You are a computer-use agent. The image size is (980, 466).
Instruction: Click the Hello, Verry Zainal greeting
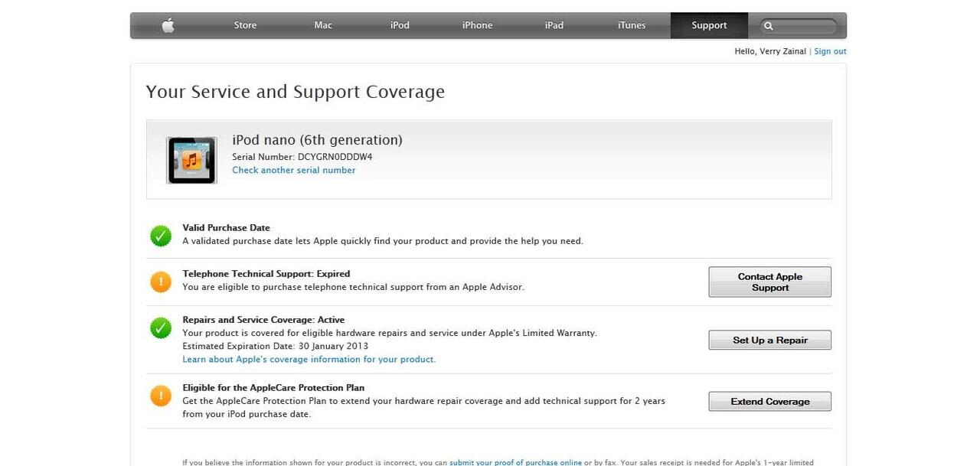pyautogui.click(x=770, y=51)
